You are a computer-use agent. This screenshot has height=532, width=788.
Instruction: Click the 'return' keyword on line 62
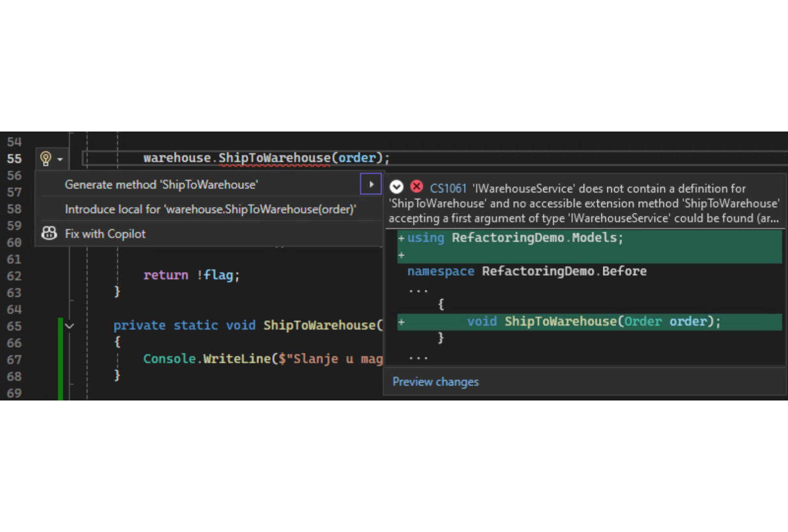(165, 275)
